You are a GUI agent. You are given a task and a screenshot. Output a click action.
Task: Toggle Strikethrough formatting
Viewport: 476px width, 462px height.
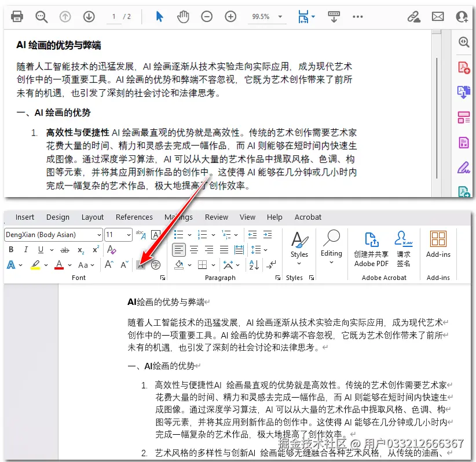(x=65, y=250)
